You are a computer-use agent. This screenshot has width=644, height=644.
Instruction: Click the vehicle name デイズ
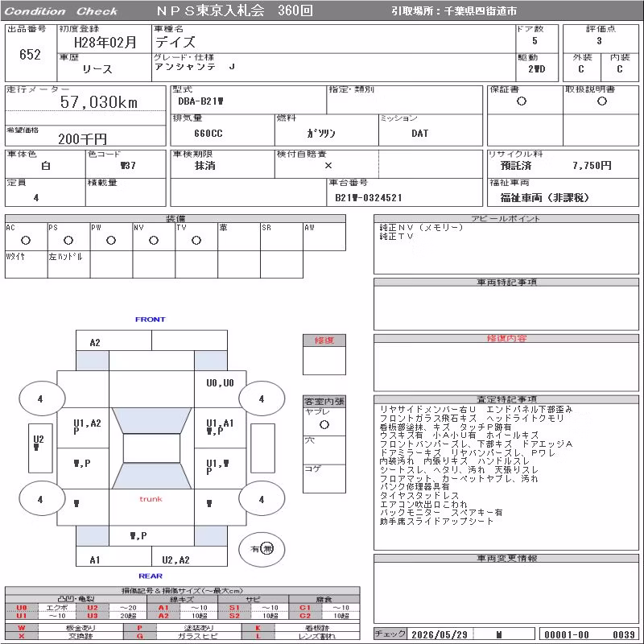click(x=175, y=42)
